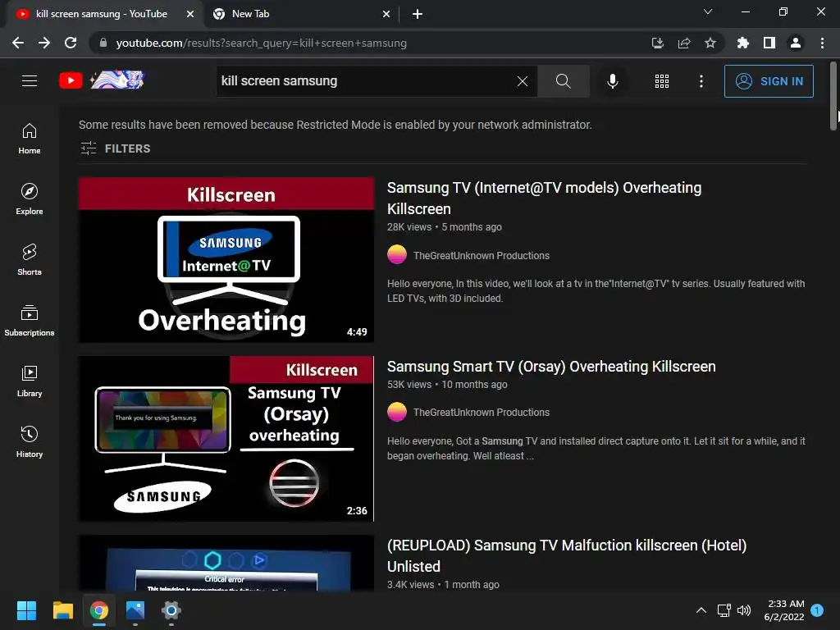840x630 pixels.
Task: Open the Hotel Malfunction killscreen thumbnail
Action: pyautogui.click(x=226, y=563)
